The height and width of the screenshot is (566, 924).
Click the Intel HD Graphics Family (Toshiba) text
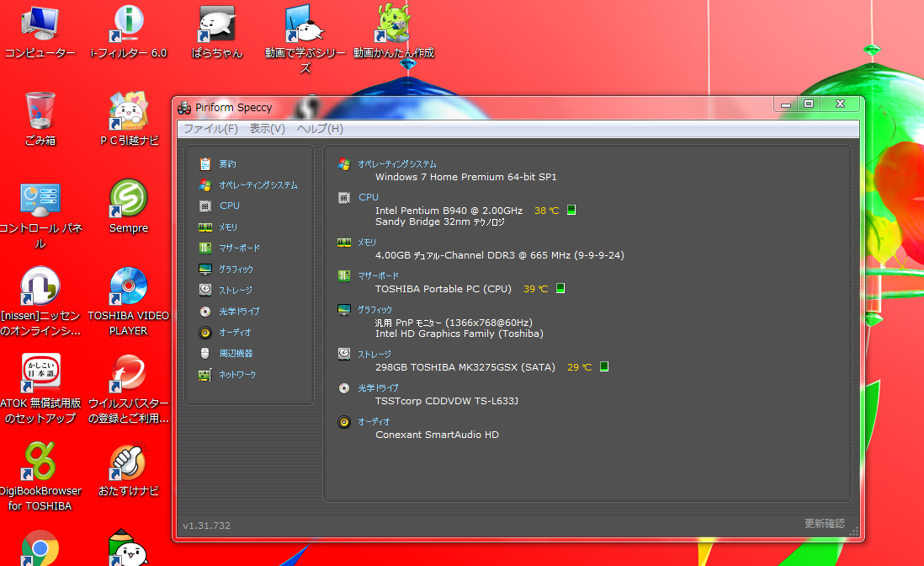459,334
